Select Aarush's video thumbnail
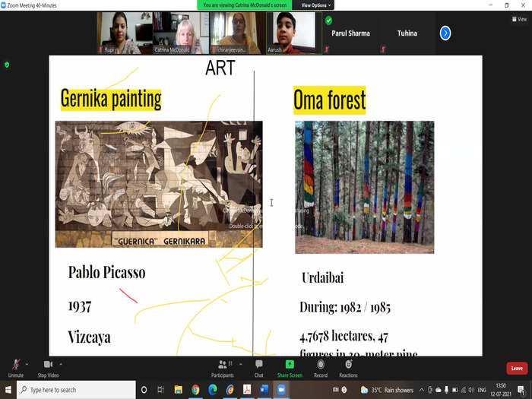This screenshot has width=532, height=399. tap(294, 33)
